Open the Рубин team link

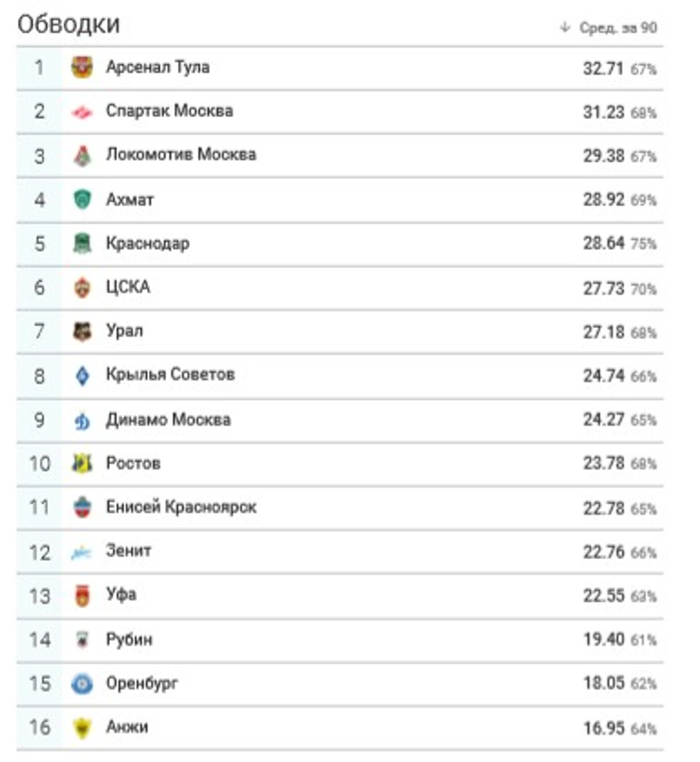coord(129,640)
